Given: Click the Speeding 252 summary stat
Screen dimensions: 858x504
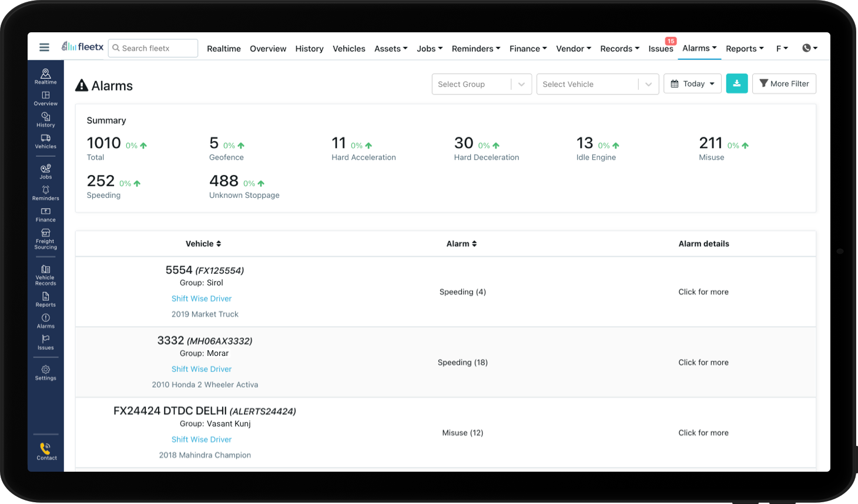Looking at the screenshot, I should tap(113, 186).
